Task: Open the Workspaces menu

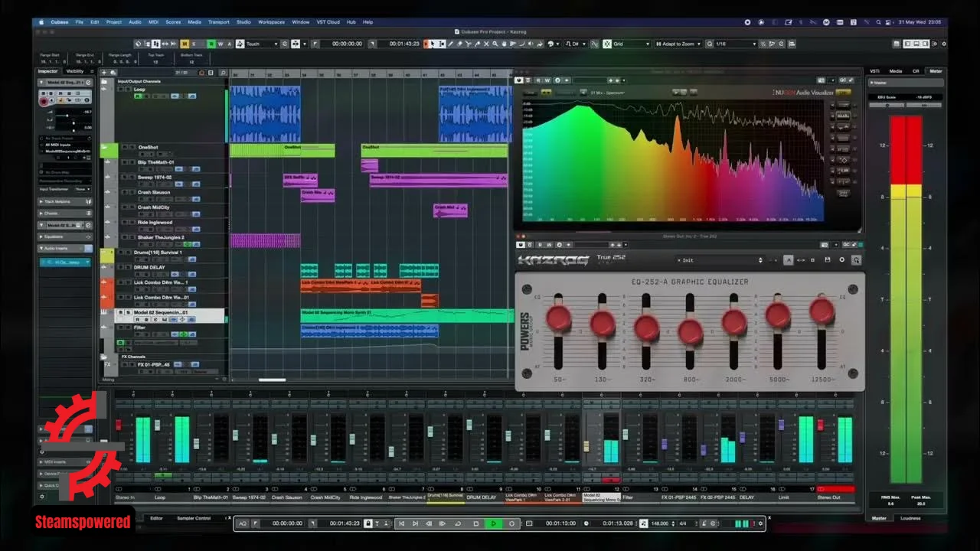Action: pyautogui.click(x=271, y=22)
